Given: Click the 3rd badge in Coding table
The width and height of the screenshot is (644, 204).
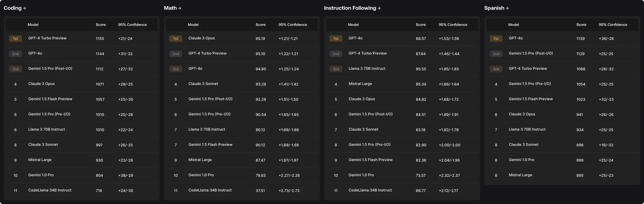Looking at the screenshot, I should coord(15,69).
